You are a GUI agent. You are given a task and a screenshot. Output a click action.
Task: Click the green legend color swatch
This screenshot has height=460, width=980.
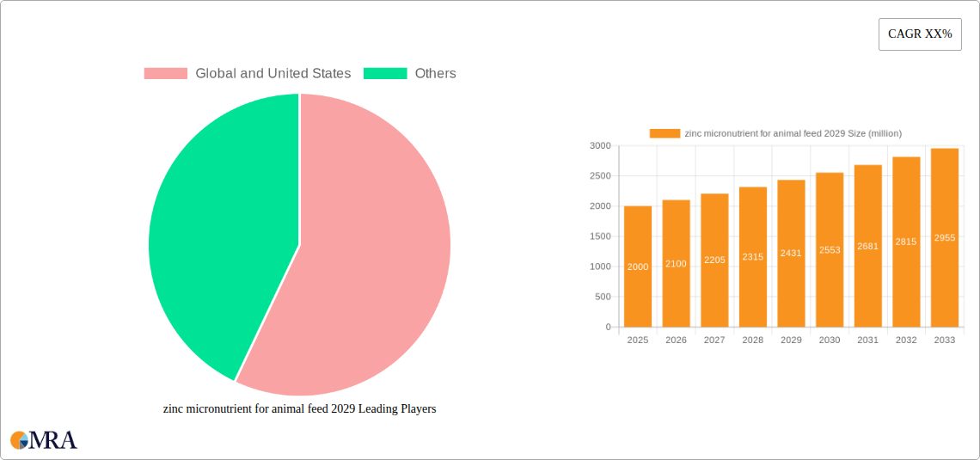click(x=385, y=73)
